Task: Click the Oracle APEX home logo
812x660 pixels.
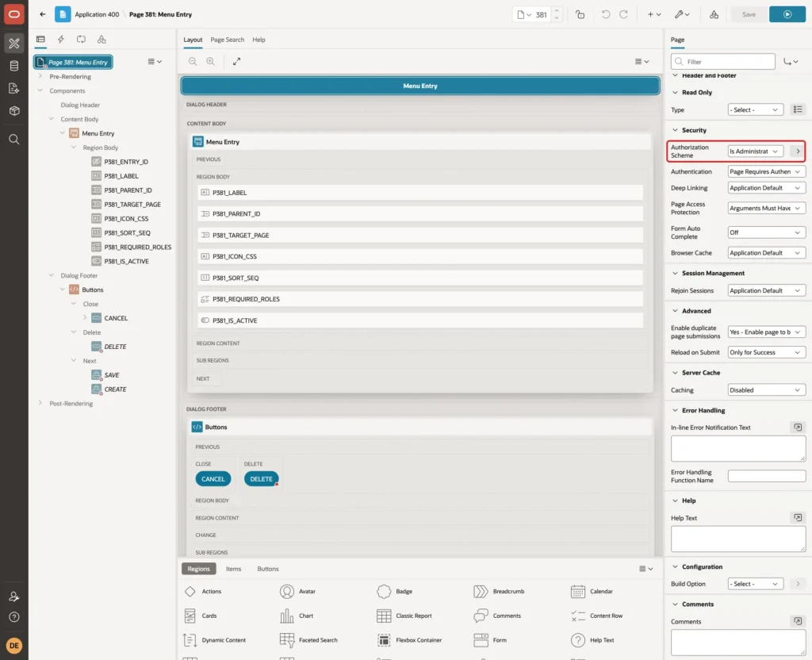Action: pos(14,14)
